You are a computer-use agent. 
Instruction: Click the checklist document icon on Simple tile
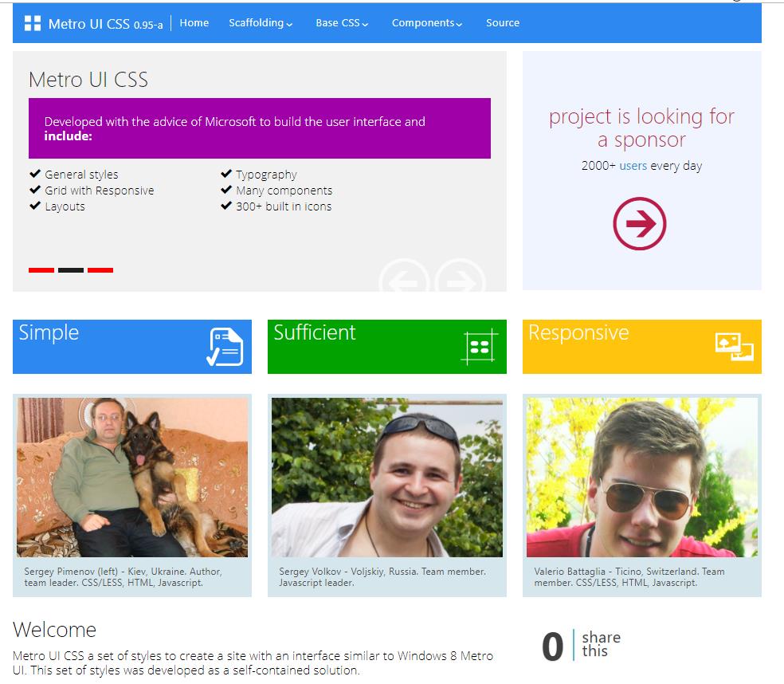(225, 347)
